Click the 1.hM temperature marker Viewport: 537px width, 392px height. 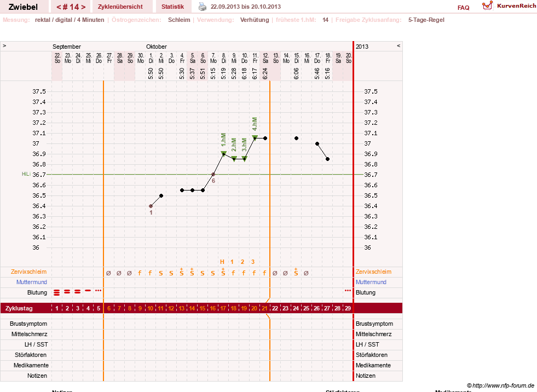pos(224,153)
